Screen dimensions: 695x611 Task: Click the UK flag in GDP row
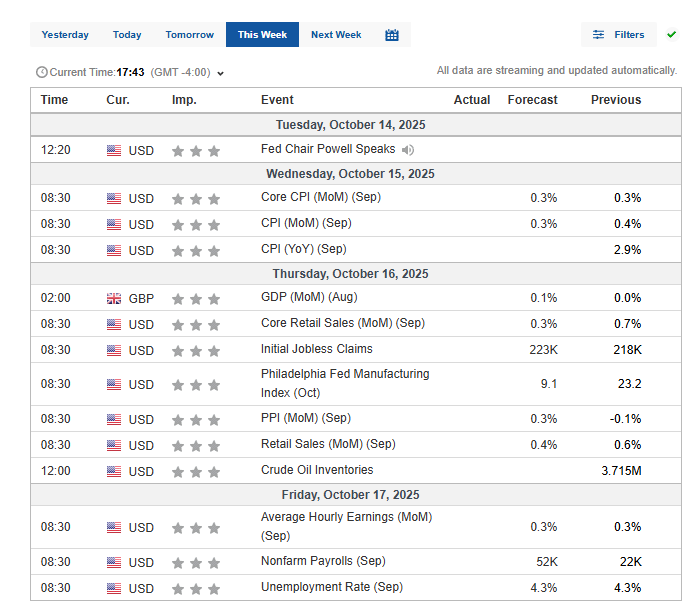click(114, 298)
